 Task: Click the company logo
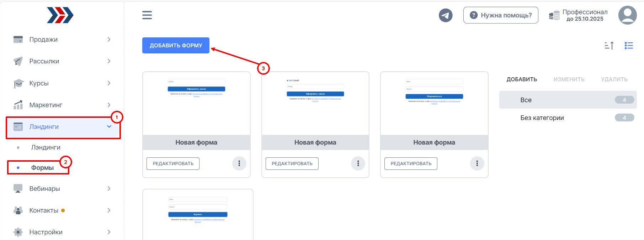[60, 15]
